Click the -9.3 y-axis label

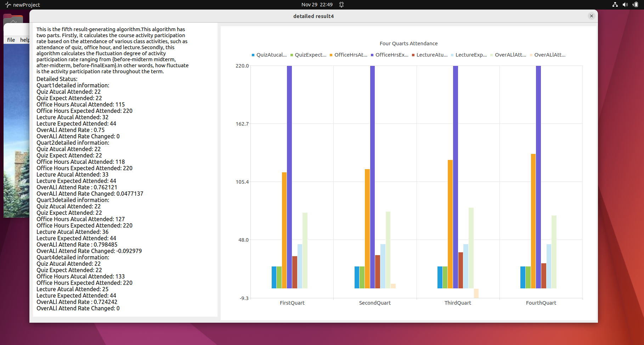coord(244,298)
